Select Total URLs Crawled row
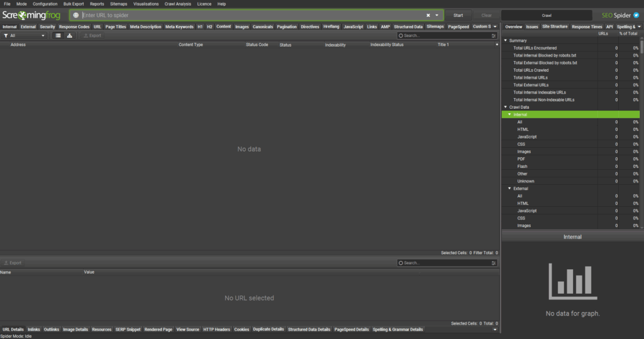Viewport: 644px width, 339px height. coord(570,70)
